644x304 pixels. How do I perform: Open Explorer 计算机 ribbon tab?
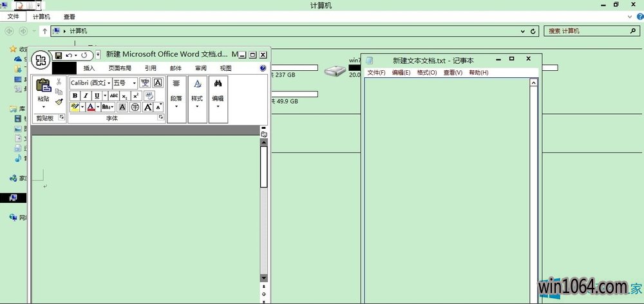pos(41,17)
